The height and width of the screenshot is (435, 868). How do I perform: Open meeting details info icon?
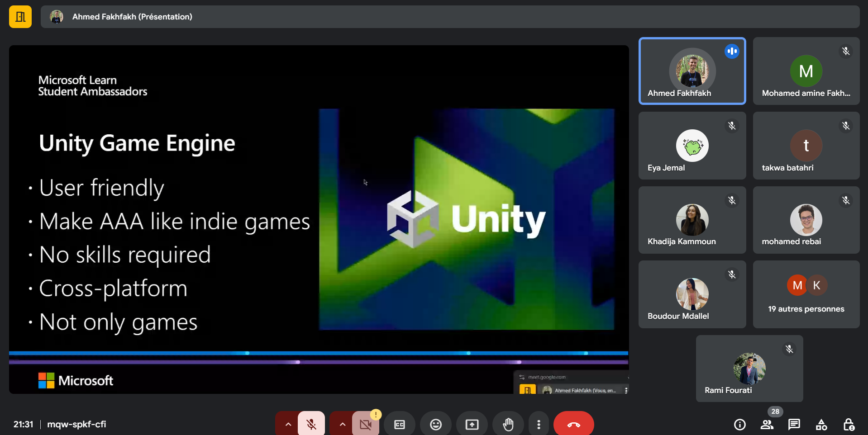pos(740,425)
